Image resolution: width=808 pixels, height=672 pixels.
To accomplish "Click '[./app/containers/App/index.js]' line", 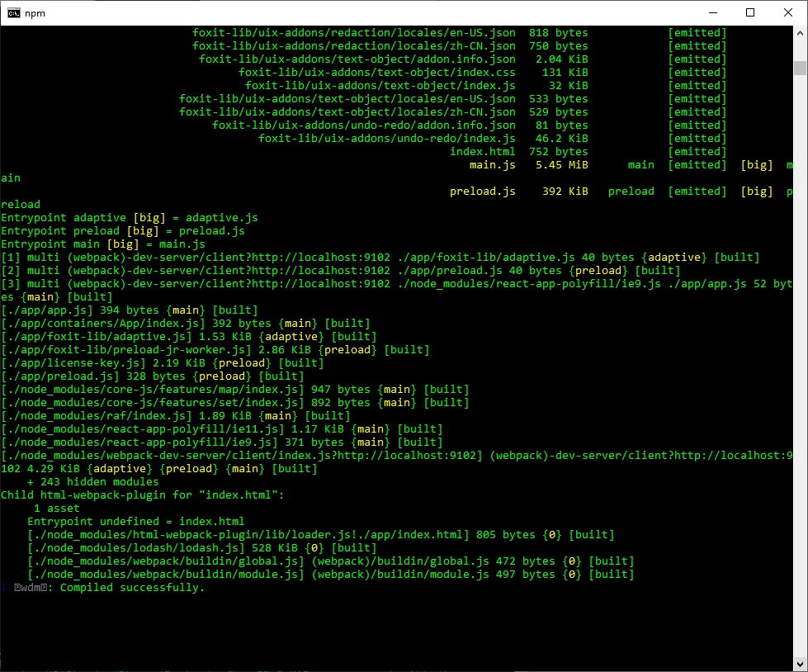I will [186, 323].
